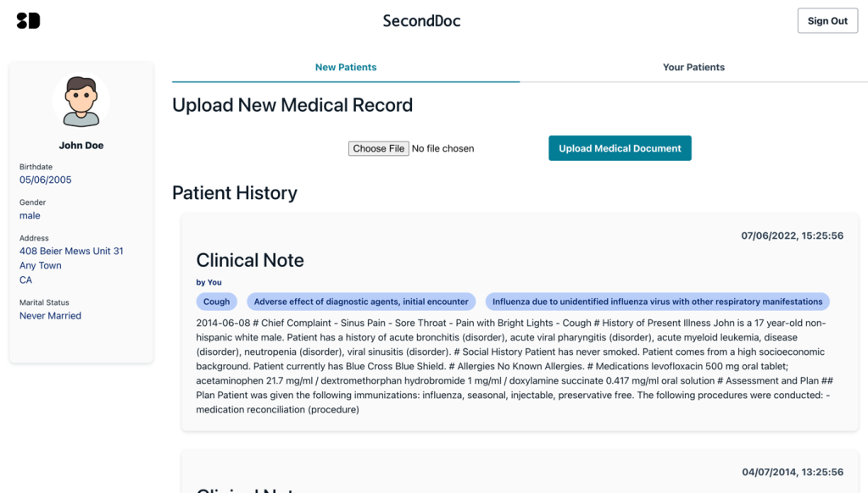Select the New Patients tab
The image size is (868, 493).
click(x=346, y=67)
